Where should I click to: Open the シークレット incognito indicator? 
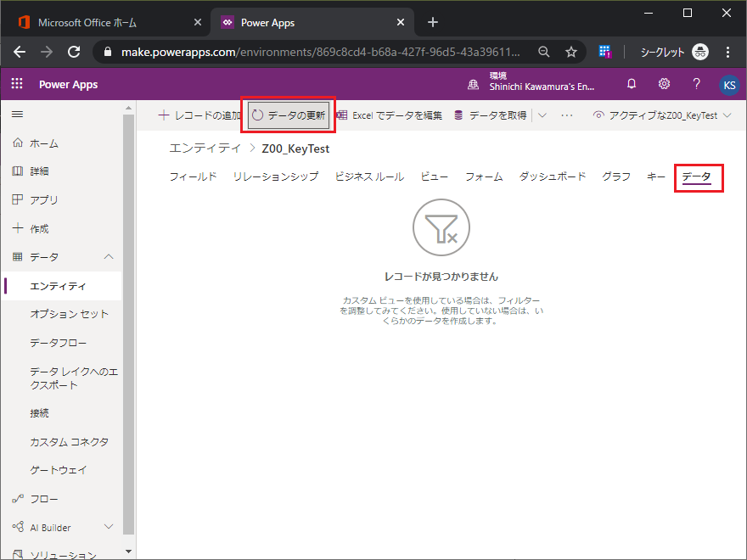[674, 52]
